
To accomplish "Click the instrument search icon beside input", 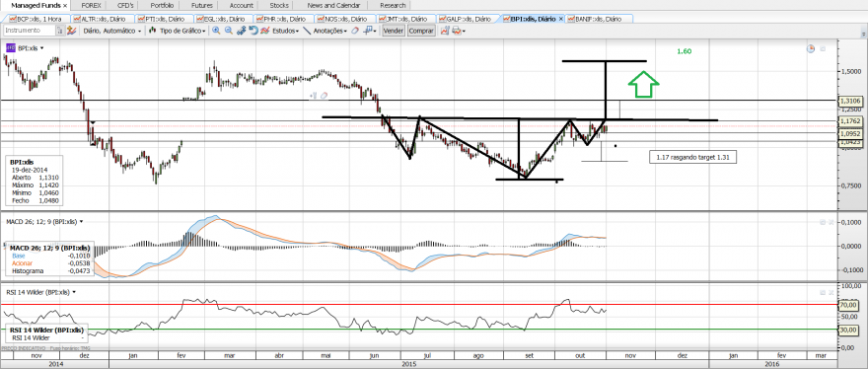I will tap(60, 31).
